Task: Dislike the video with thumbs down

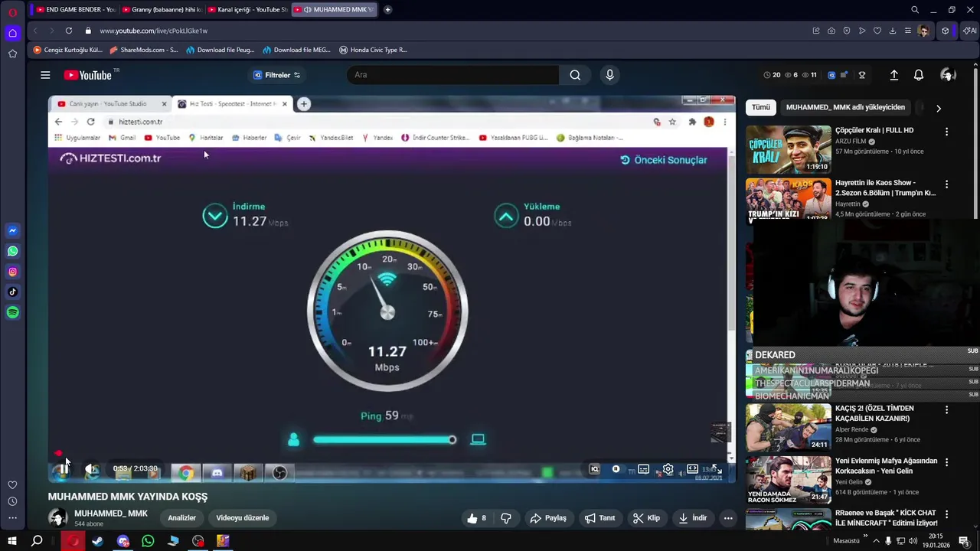Action: coord(506,518)
